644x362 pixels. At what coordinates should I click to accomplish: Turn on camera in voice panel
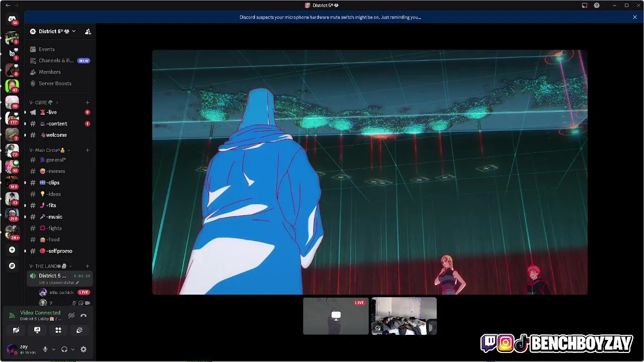click(x=16, y=330)
